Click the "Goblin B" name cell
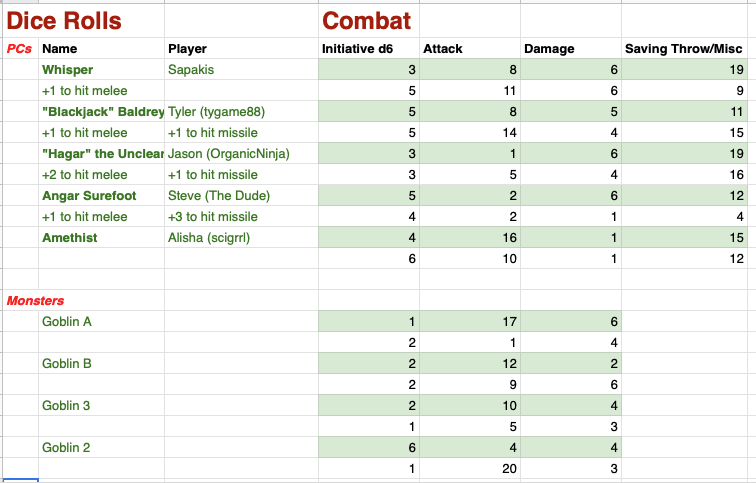The width and height of the screenshot is (756, 483). tap(68, 363)
